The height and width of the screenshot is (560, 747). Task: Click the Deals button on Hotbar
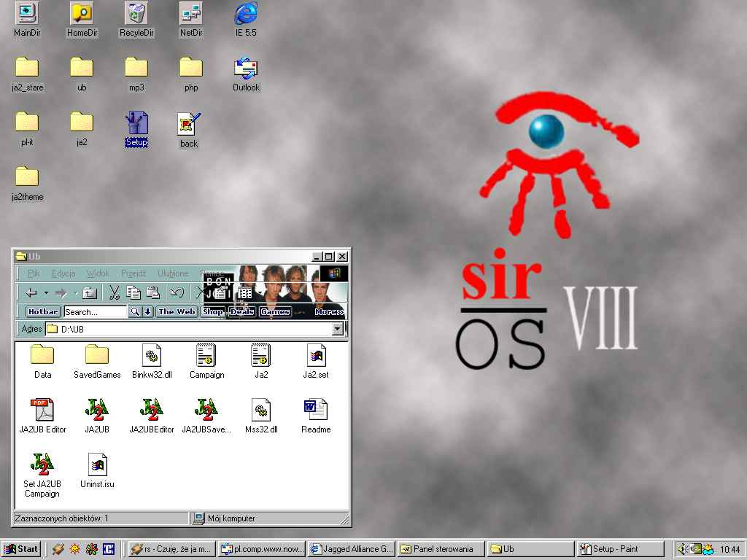coord(242,311)
